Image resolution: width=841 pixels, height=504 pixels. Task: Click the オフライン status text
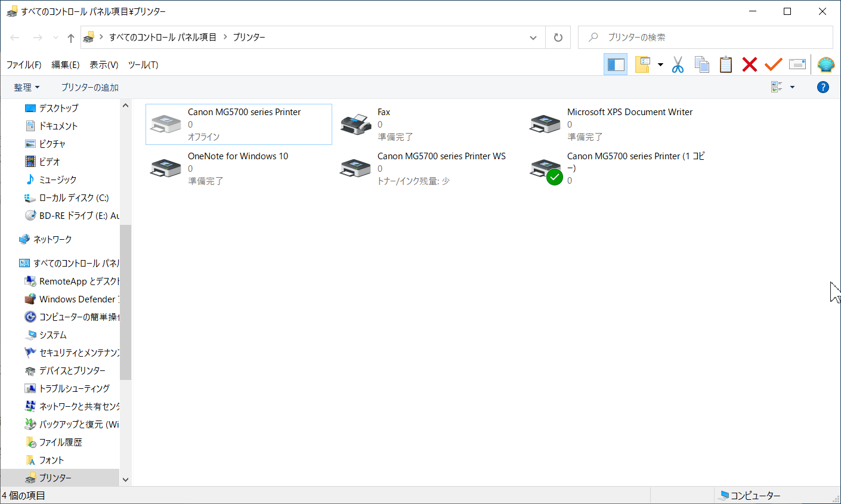[204, 137]
